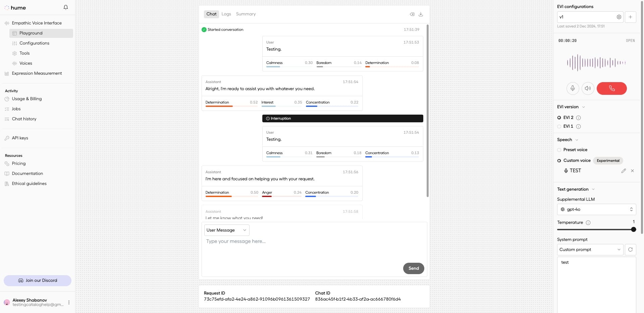The width and height of the screenshot is (644, 313).
Task: Open the Supplemental LLM dropdown
Action: tap(596, 209)
